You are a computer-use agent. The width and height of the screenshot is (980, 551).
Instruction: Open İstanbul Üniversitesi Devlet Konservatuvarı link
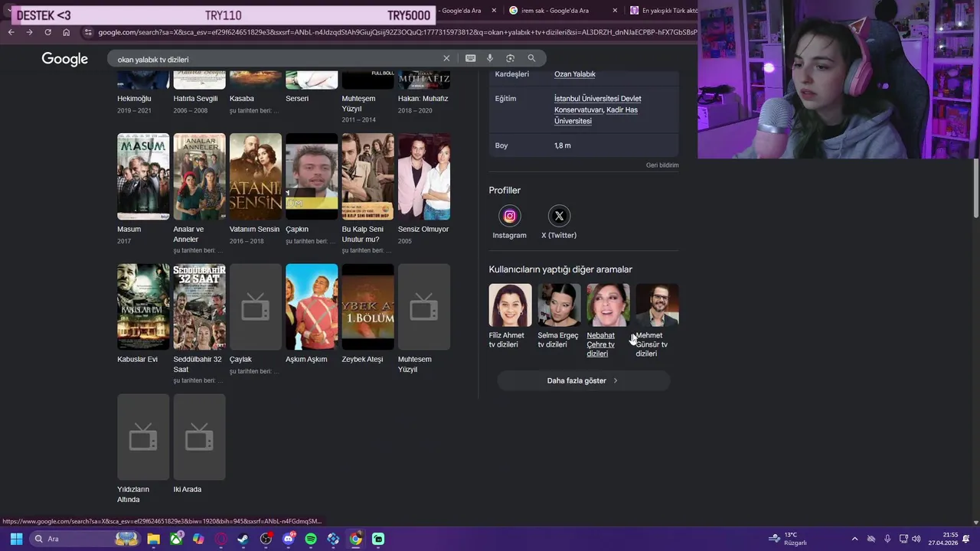pyautogui.click(x=597, y=104)
